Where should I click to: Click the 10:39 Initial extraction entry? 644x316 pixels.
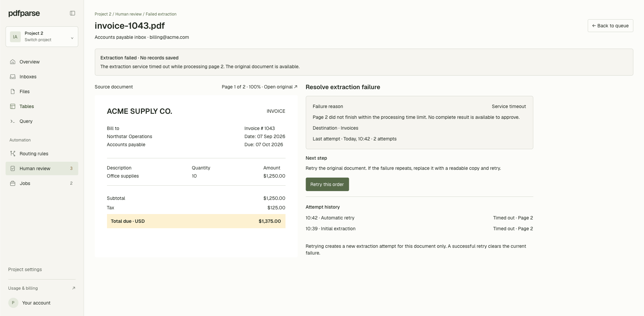331,229
